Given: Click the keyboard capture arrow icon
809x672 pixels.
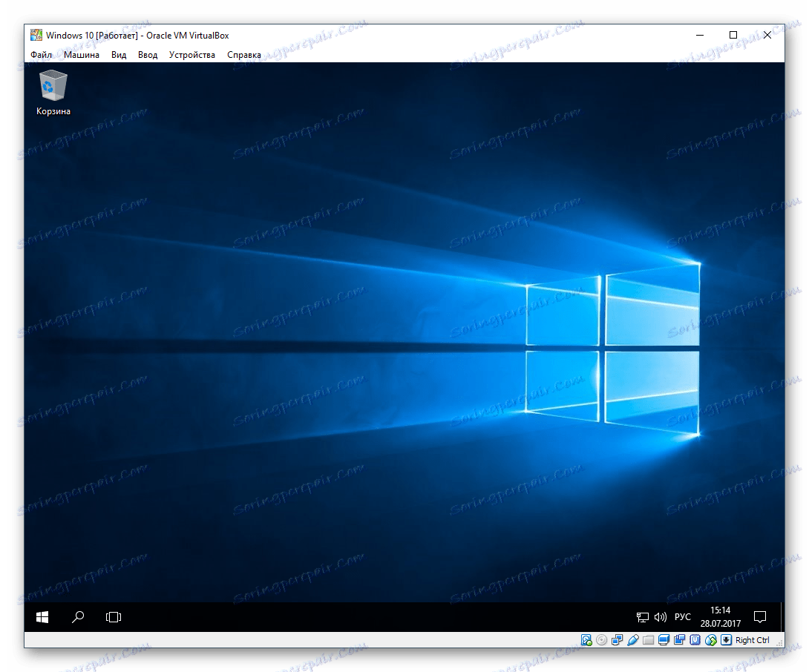Looking at the screenshot, I should pyautogui.click(x=727, y=640).
